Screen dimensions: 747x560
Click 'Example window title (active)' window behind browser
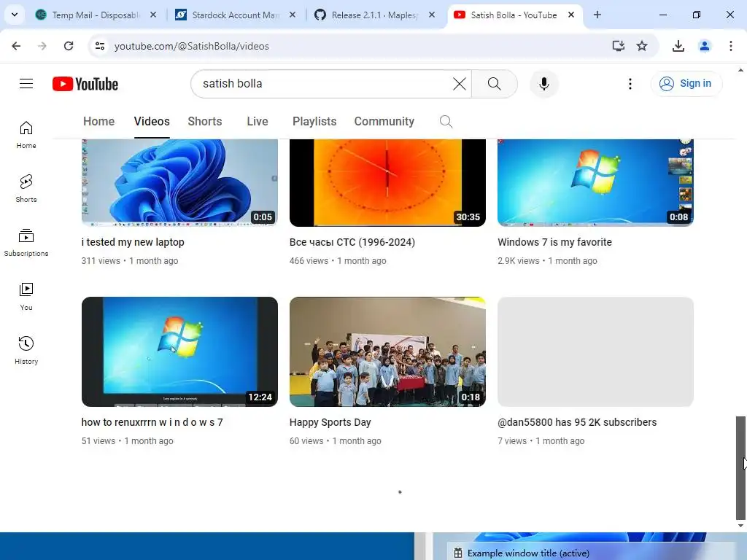tap(528, 553)
